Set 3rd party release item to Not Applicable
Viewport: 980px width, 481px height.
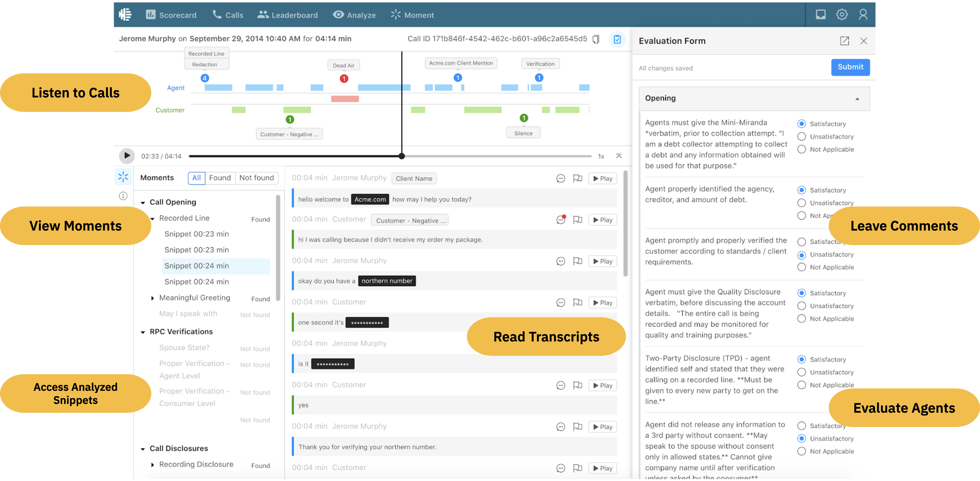[x=801, y=451]
